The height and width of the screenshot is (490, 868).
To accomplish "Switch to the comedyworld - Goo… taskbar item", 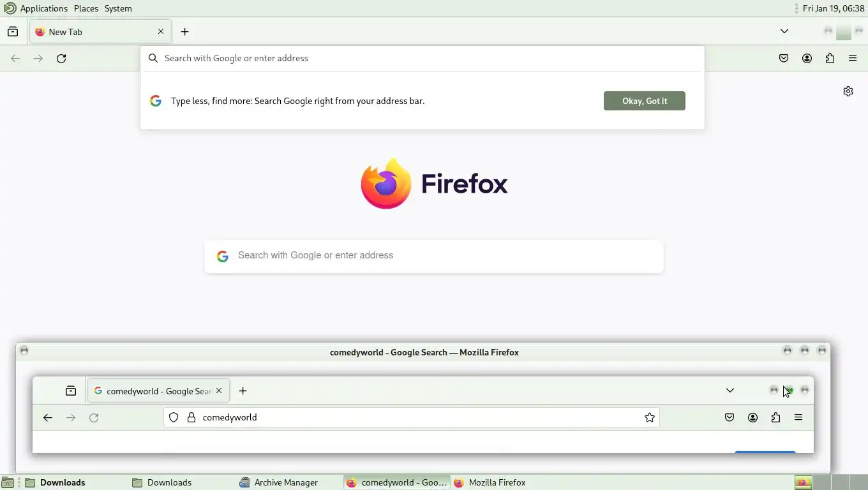I will 397,482.
